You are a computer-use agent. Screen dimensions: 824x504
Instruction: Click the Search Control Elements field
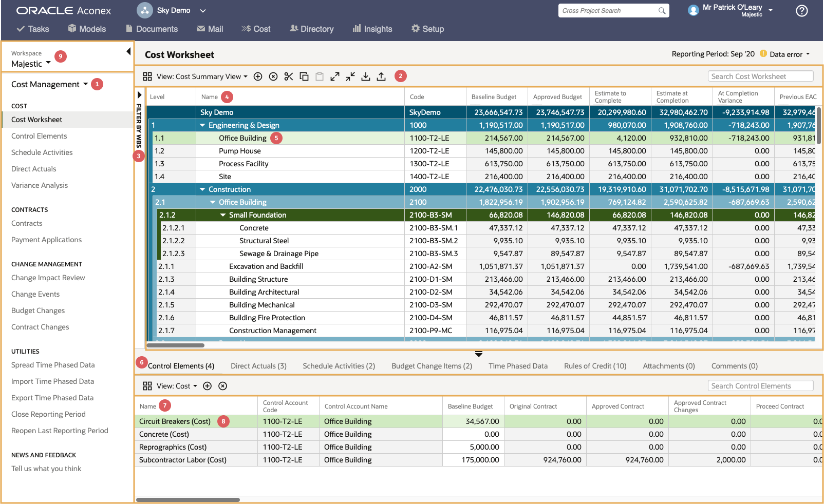[x=761, y=386]
